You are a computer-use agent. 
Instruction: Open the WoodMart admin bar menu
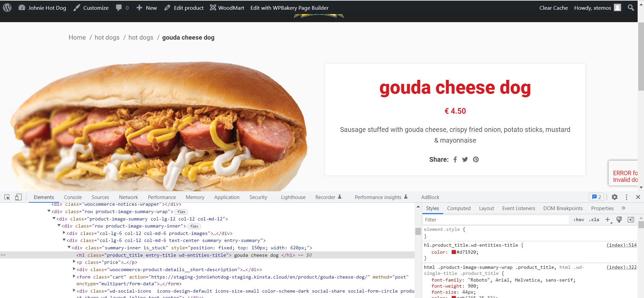pyautogui.click(x=227, y=8)
